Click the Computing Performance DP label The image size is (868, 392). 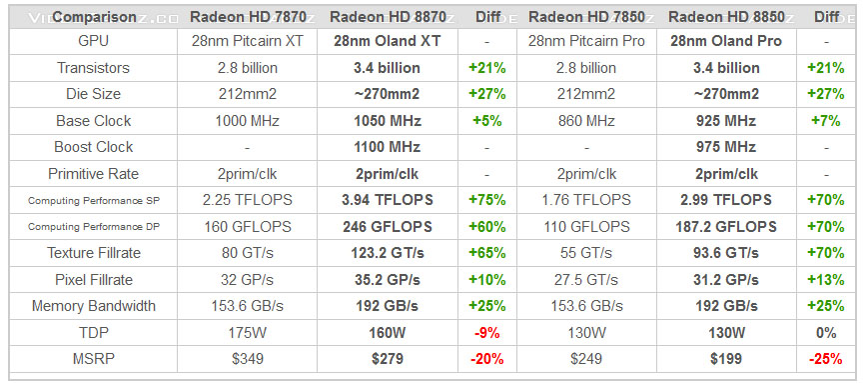click(94, 226)
